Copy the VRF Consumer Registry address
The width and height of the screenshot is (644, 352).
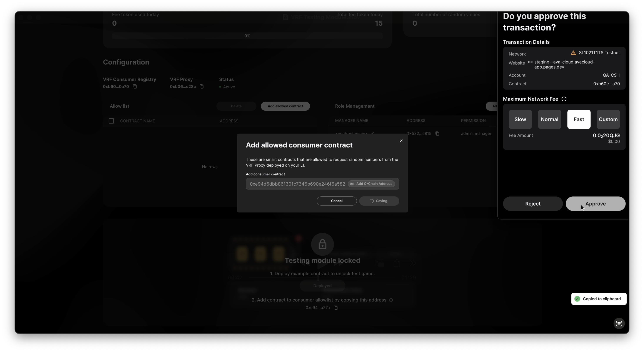click(135, 87)
